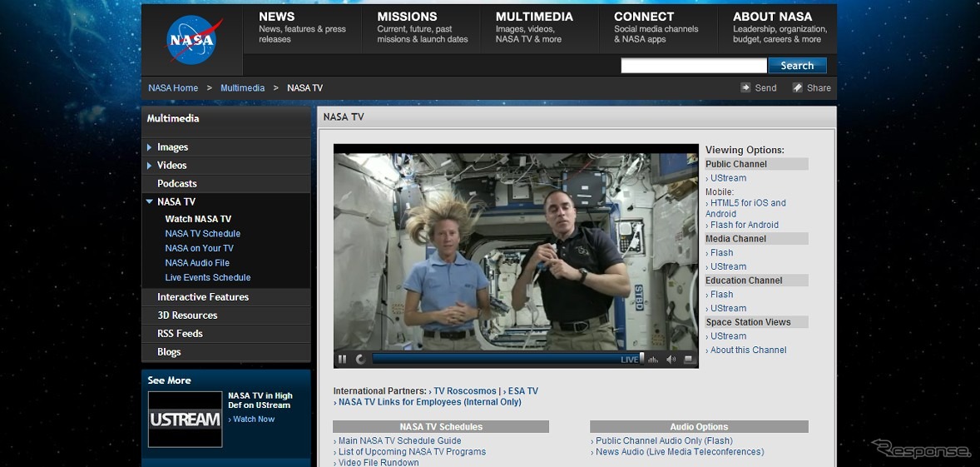
Task: Go to NASA Home breadcrumb
Action: pos(173,88)
